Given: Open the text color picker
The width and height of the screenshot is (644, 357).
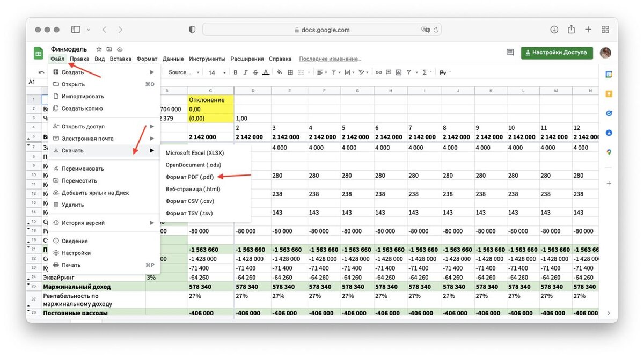Looking at the screenshot, I should pos(266,72).
